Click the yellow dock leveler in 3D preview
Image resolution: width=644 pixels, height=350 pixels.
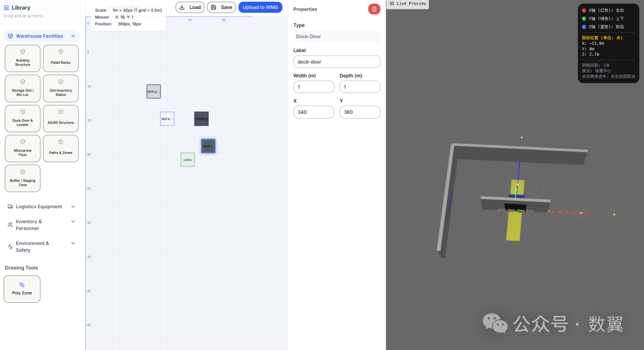(x=514, y=225)
